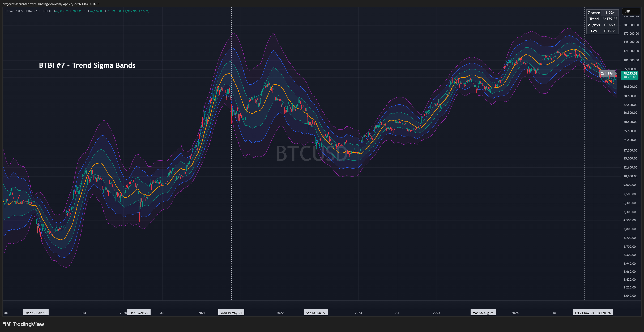The height and width of the screenshot is (332, 644).
Task: Select the 'BTBI #7 - Trend Sigma Bands' annotation
Action: point(87,65)
